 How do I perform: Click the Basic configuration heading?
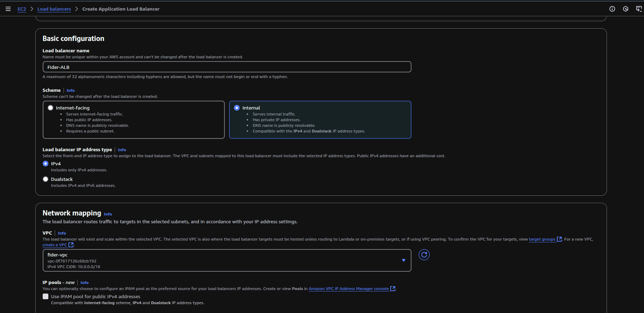coord(73,39)
